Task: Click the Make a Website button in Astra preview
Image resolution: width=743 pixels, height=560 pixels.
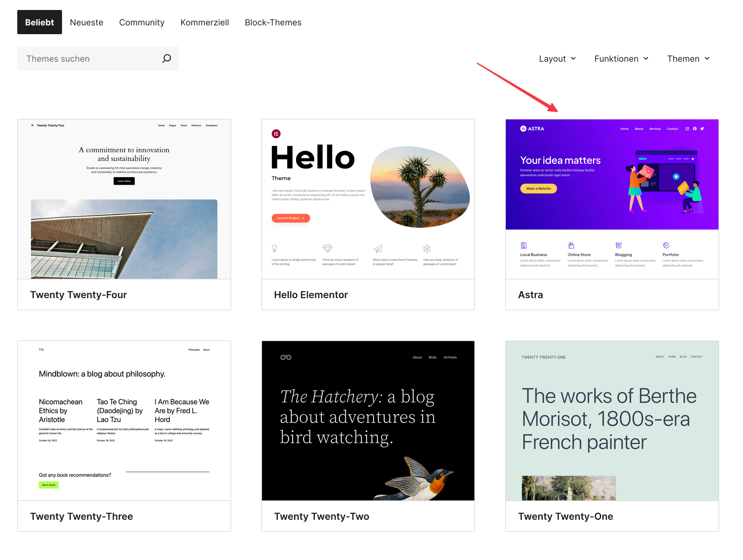Action: [538, 188]
